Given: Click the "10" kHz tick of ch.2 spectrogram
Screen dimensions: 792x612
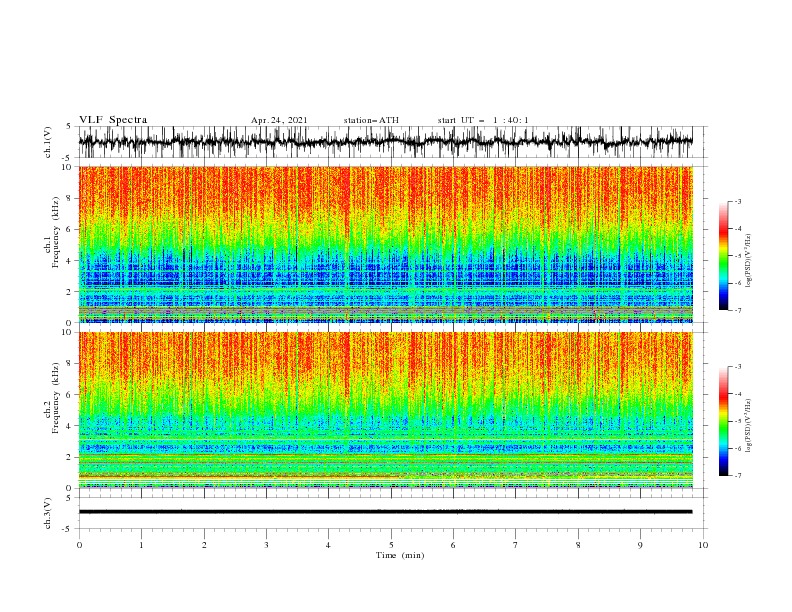Looking at the screenshot, I should click(x=67, y=332).
